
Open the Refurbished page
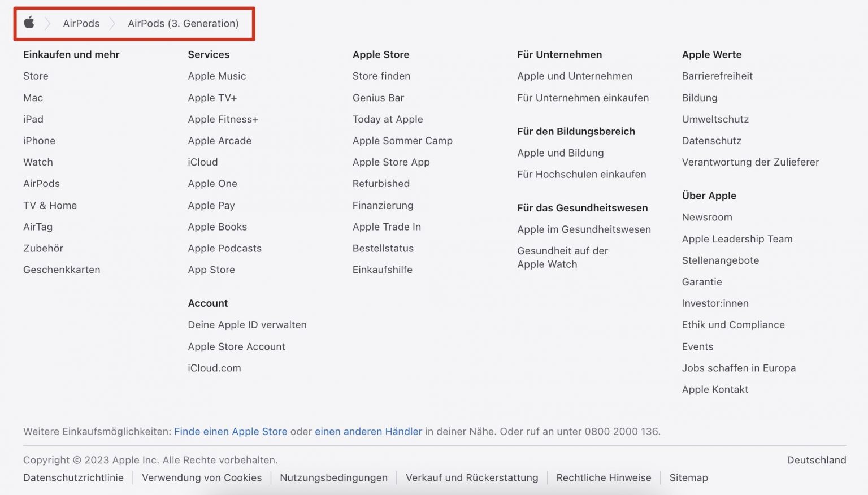(381, 183)
